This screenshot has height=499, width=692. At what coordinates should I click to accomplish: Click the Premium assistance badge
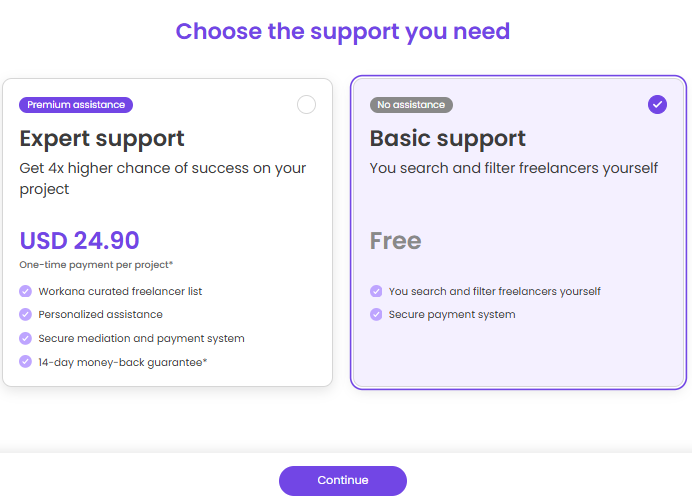76,105
